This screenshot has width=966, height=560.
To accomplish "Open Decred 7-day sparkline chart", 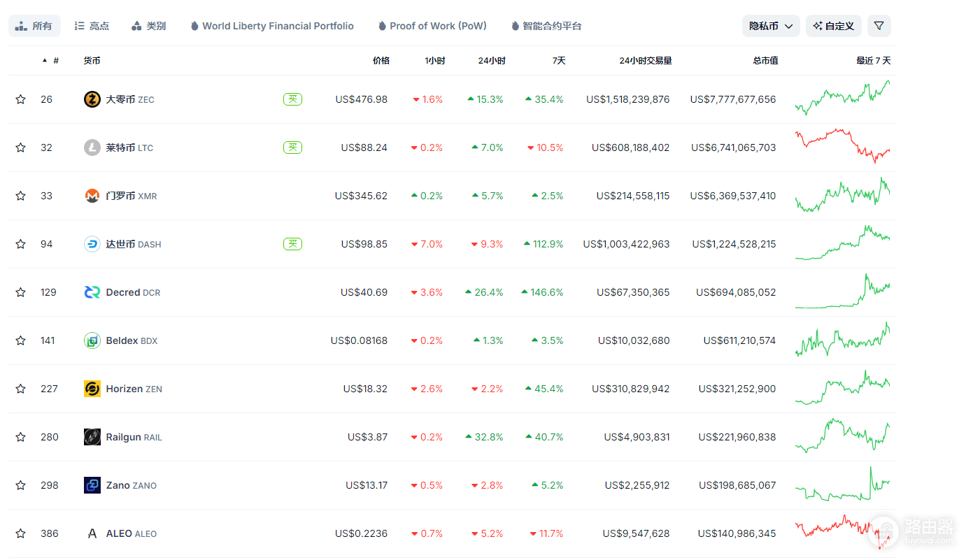I will tap(843, 292).
